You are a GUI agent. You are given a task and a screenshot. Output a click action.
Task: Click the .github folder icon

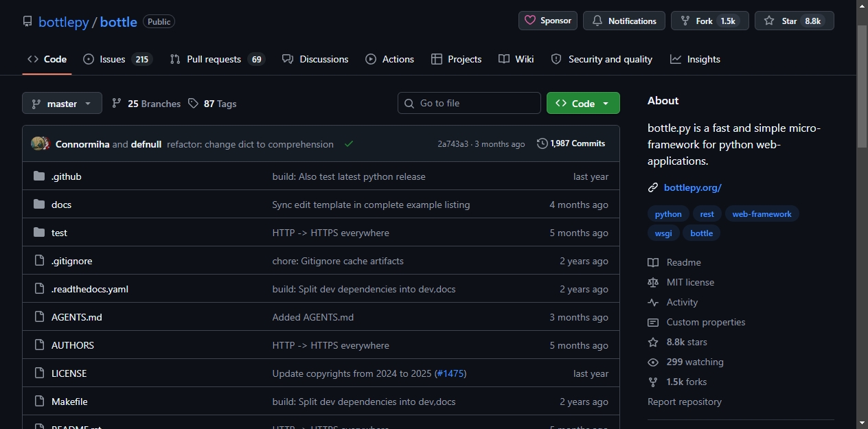[x=39, y=176]
